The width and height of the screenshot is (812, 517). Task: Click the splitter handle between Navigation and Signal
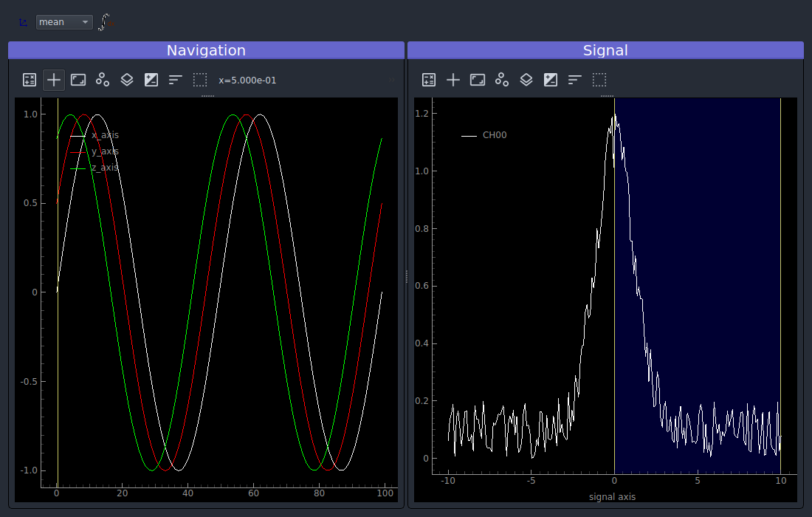[407, 277]
